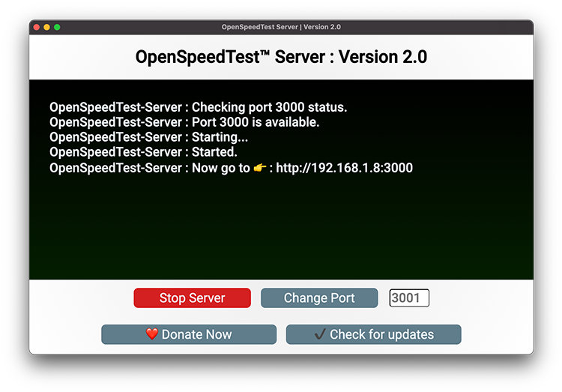Click the checkmark icon beside Check for updates
The height and width of the screenshot is (392, 562).
(320, 334)
